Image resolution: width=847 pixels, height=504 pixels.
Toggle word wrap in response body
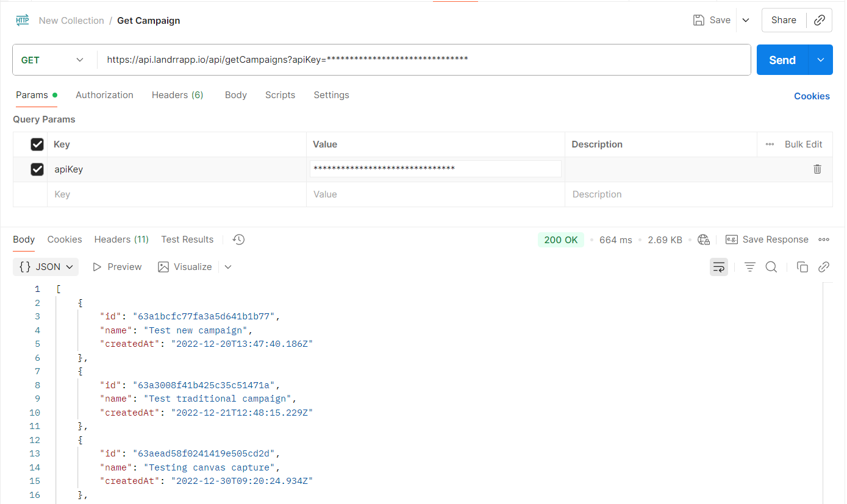(x=718, y=267)
